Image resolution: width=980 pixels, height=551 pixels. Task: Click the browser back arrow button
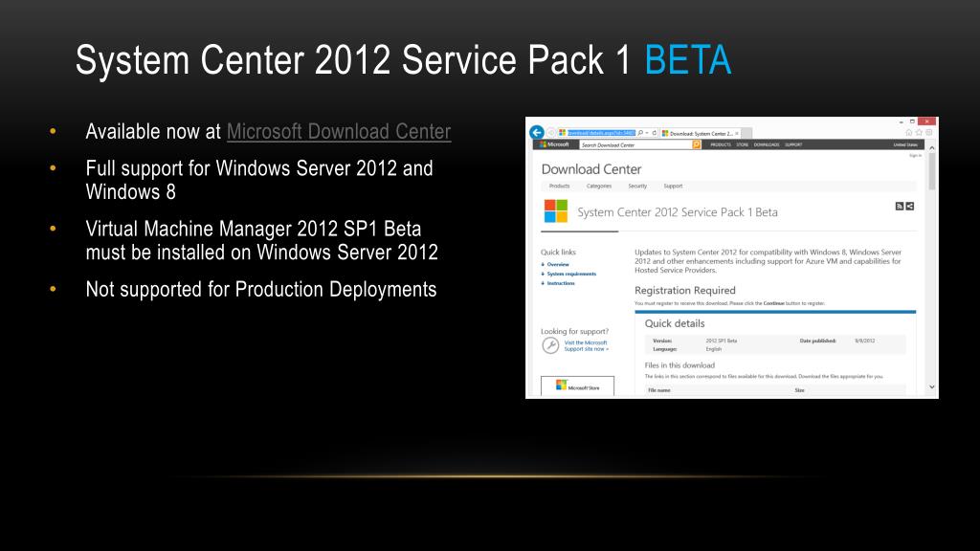[x=537, y=132]
